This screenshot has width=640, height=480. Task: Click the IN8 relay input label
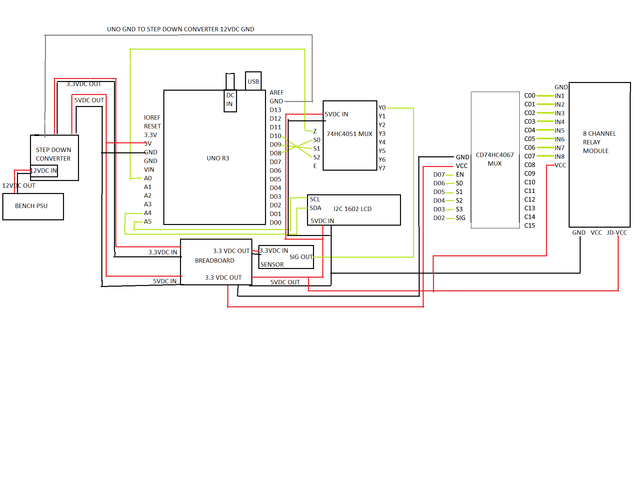560,157
